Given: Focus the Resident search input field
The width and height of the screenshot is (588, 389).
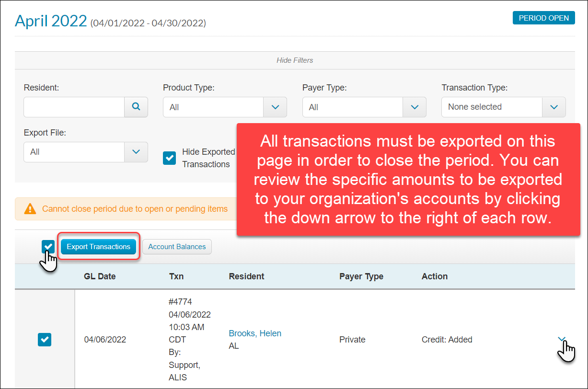Looking at the screenshot, I should (x=74, y=107).
